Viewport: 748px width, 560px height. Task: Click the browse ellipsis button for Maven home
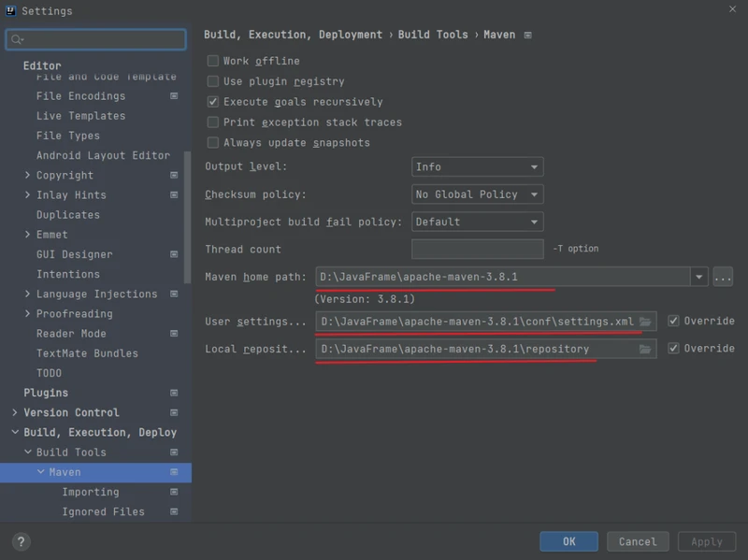[723, 277]
